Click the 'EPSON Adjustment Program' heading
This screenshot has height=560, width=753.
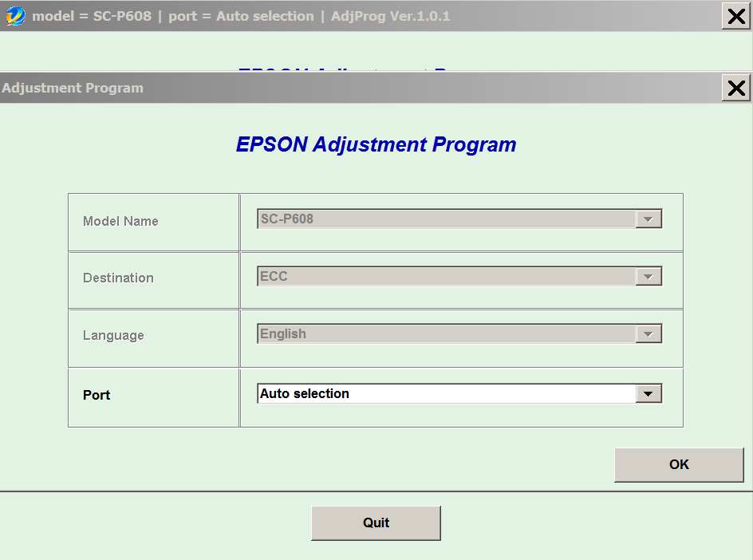point(376,144)
